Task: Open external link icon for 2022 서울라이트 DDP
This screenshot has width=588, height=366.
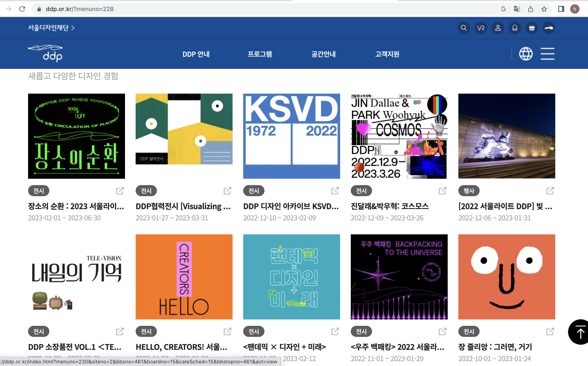Action: pyautogui.click(x=550, y=191)
